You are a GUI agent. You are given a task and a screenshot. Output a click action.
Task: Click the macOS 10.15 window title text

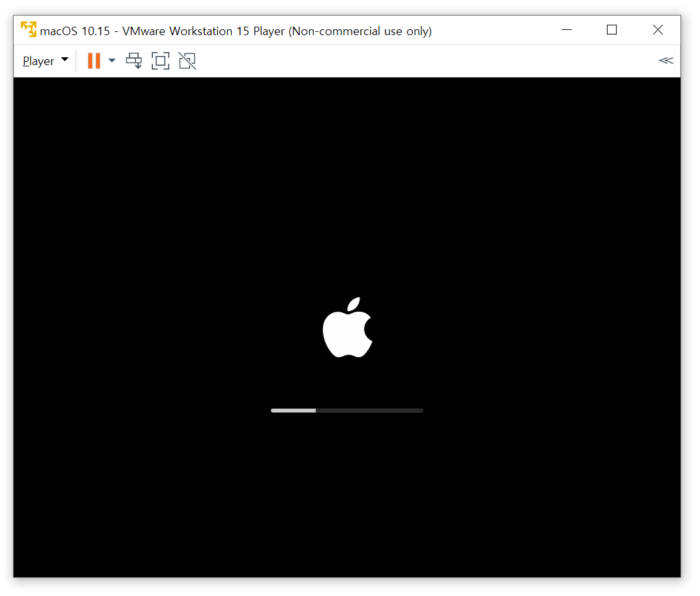pos(236,31)
